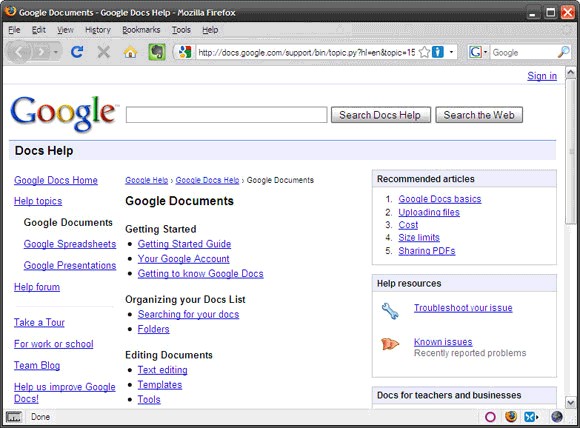Click the wrench Troubleshoot icon
Viewport: 580px width, 428px height.
click(x=390, y=311)
